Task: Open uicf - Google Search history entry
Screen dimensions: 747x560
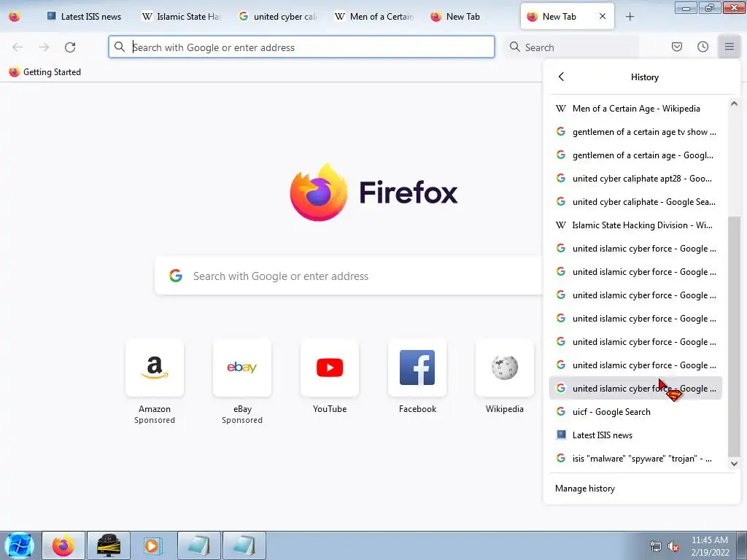Action: 635,412
